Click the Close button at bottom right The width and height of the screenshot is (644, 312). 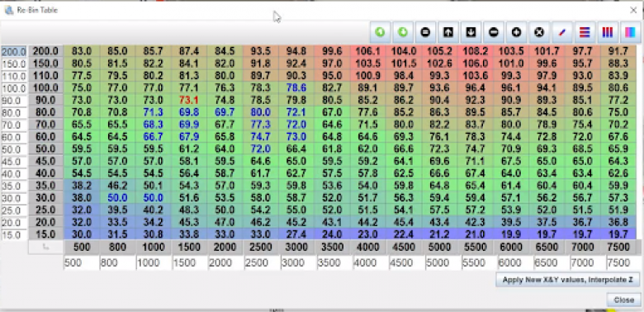624,300
